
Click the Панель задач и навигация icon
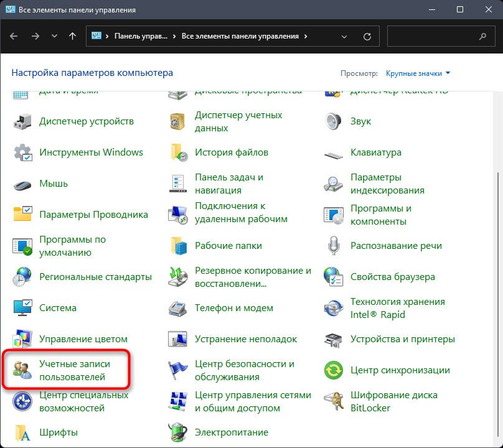177,184
